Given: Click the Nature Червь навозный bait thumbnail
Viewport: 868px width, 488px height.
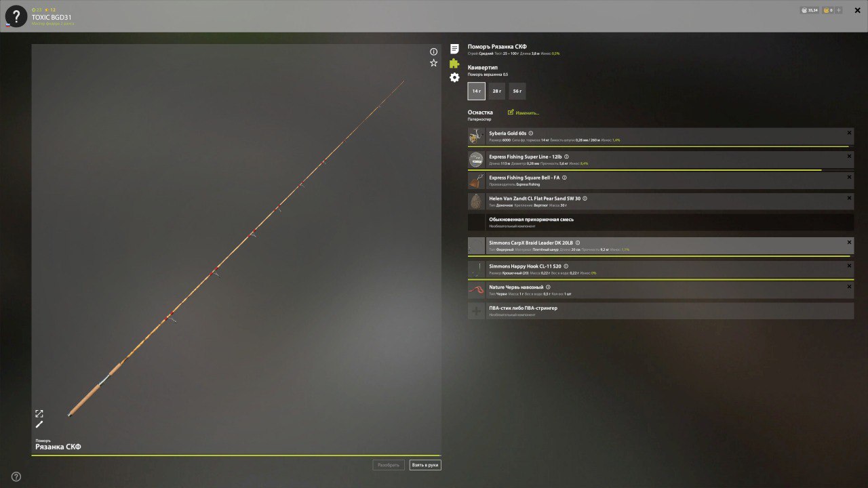Looking at the screenshot, I should [477, 290].
